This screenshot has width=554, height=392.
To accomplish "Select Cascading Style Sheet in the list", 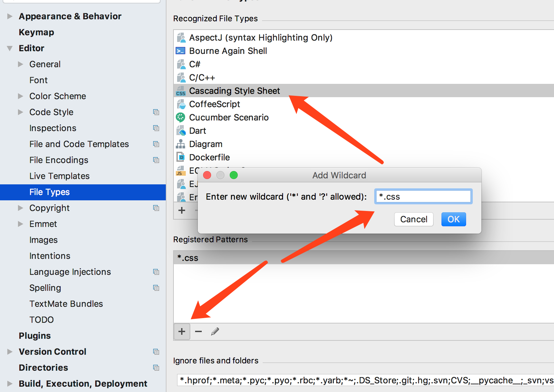I will point(364,91).
